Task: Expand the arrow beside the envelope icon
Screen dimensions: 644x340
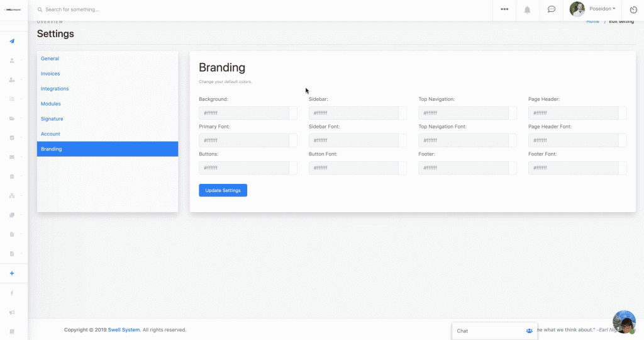Action: tap(21, 157)
